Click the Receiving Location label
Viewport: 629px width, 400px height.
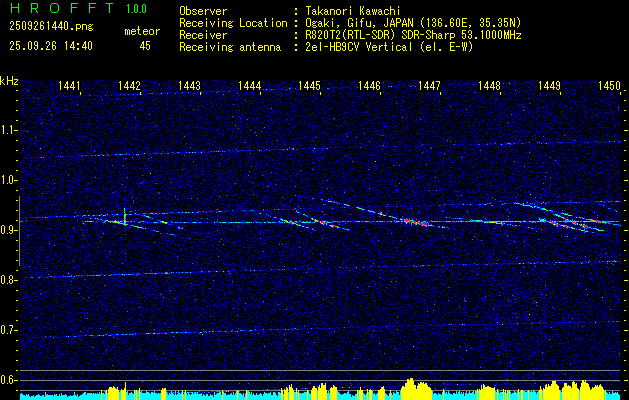233,23
